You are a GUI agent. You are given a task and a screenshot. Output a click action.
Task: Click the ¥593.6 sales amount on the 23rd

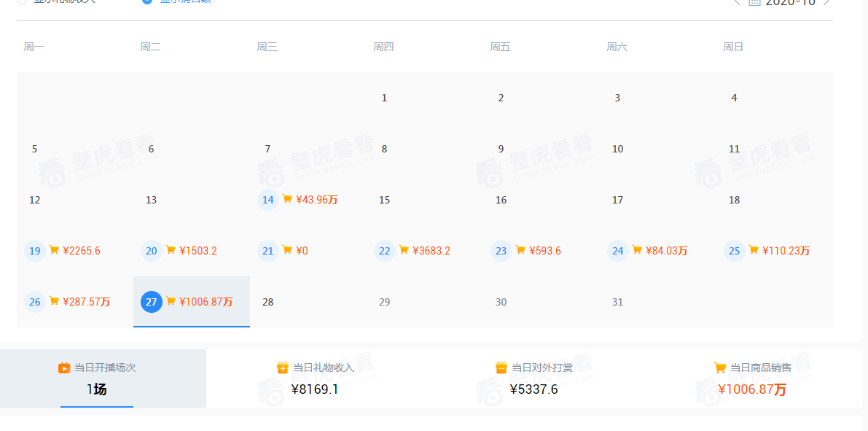coord(545,251)
